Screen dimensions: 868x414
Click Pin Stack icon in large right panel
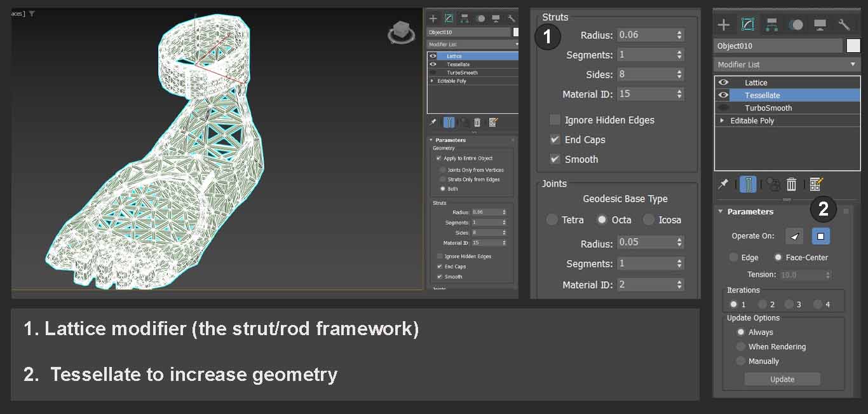723,184
